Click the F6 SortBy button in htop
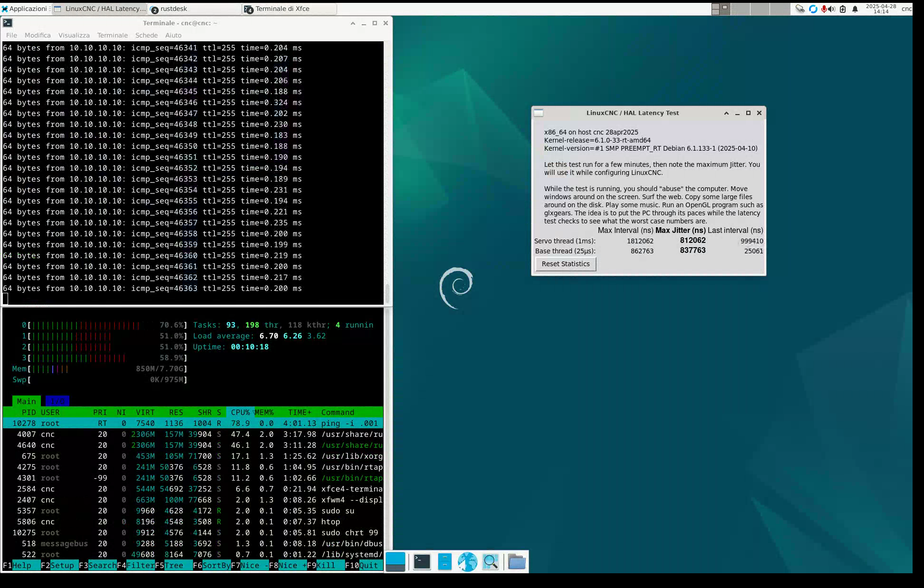The image size is (924, 588). pos(212,565)
